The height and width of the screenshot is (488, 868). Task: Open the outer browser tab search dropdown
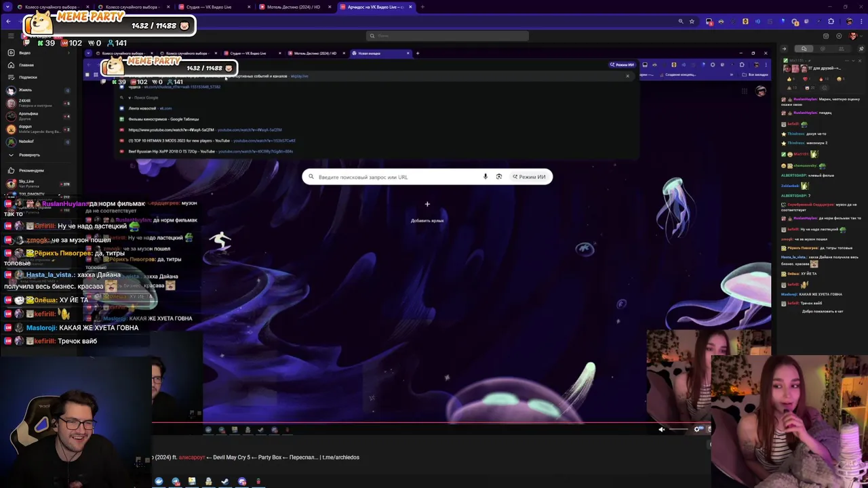point(7,7)
